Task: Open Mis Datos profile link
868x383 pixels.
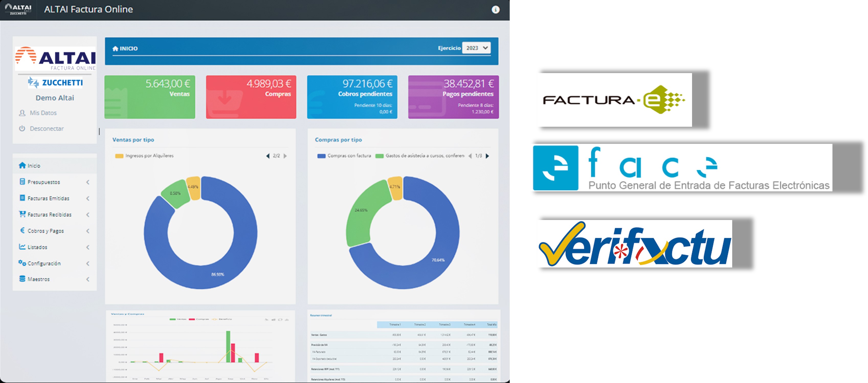Action: pos(43,113)
